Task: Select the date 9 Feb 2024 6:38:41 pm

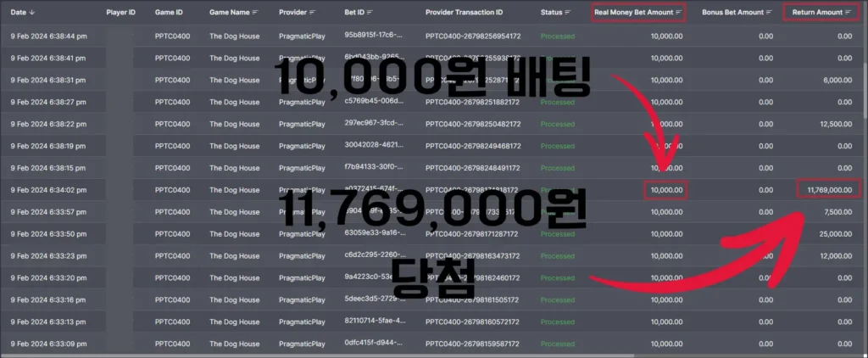Action: pyautogui.click(x=48, y=59)
